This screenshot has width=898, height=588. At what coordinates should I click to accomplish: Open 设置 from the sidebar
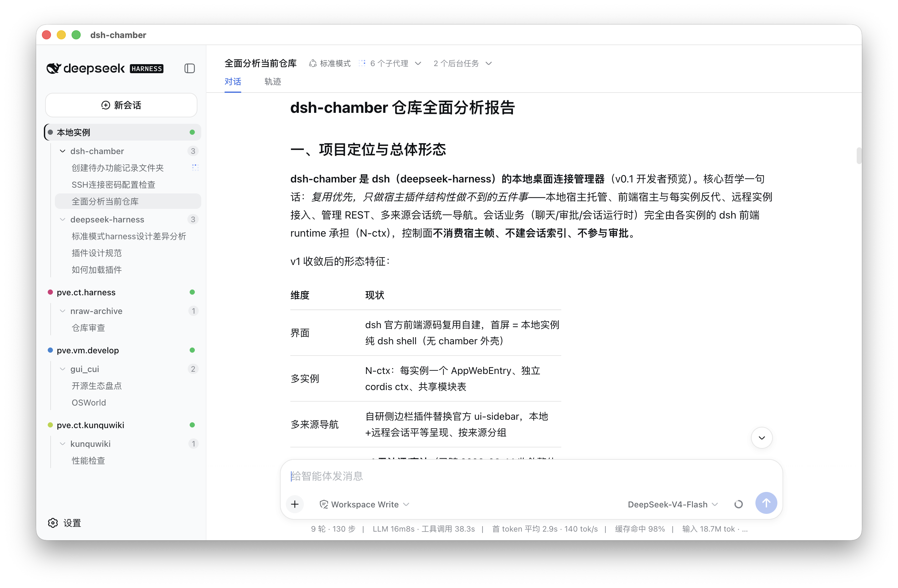pyautogui.click(x=65, y=523)
